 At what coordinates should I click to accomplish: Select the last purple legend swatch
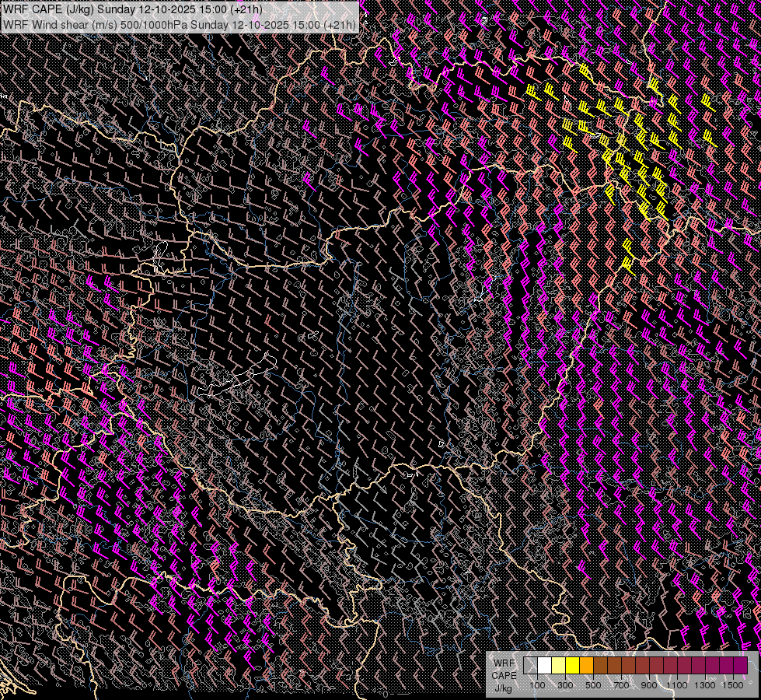pos(740,665)
